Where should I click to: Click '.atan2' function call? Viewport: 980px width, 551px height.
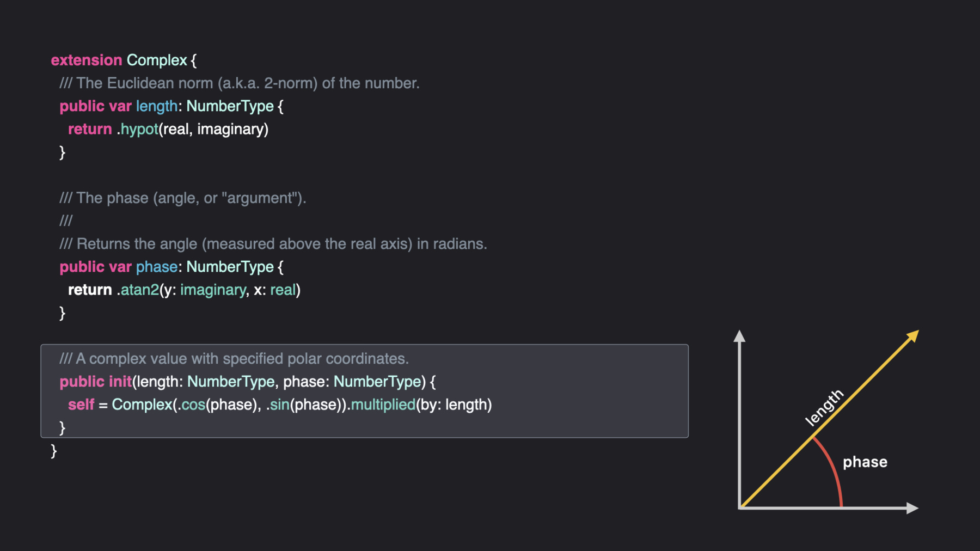(x=138, y=290)
